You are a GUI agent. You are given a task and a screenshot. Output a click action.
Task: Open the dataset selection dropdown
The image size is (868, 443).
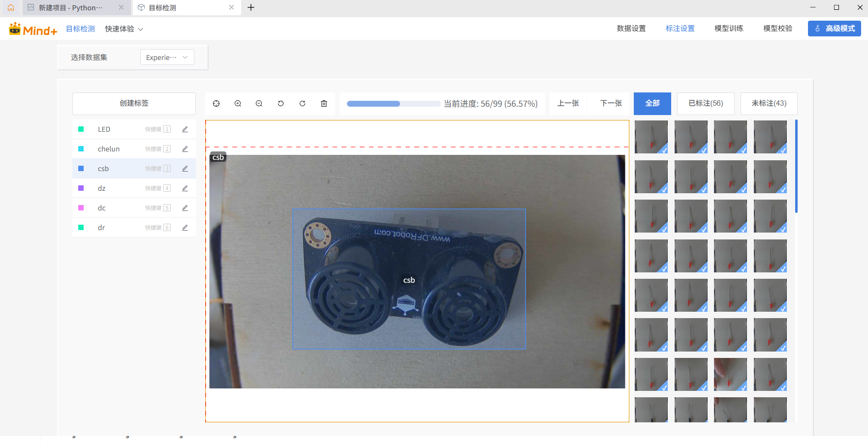coord(167,57)
